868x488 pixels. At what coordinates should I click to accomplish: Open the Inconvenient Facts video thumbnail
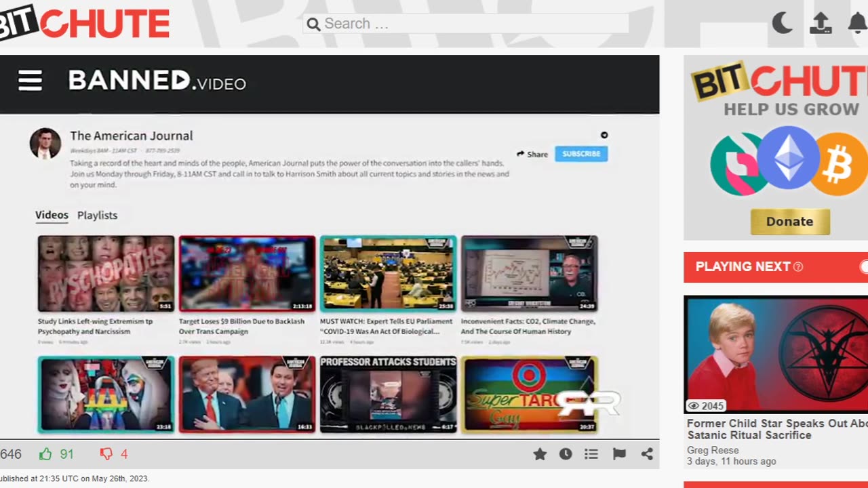click(529, 274)
